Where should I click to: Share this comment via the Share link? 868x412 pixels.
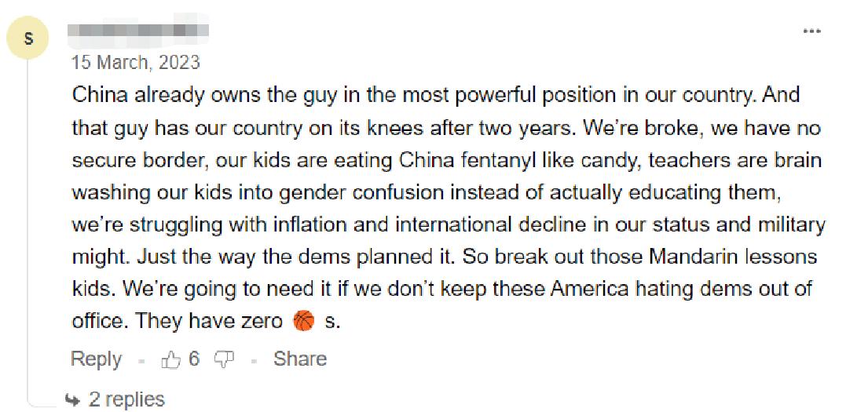(x=299, y=359)
